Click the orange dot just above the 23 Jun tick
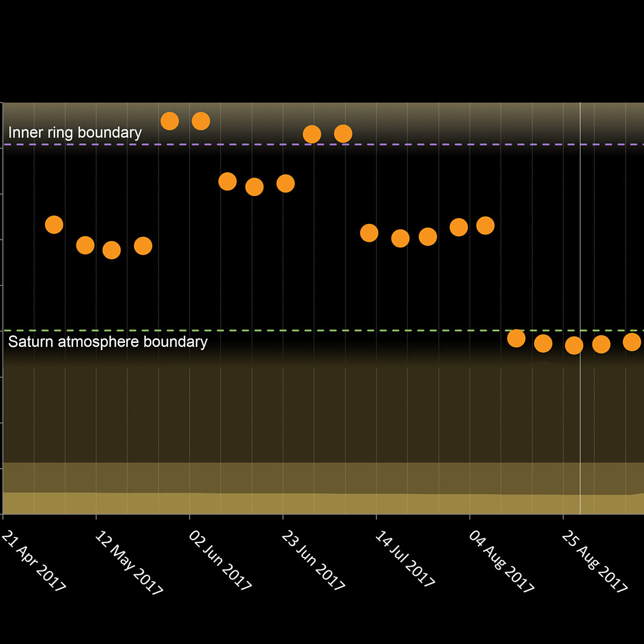Screen dimensions: 644x644 285,184
